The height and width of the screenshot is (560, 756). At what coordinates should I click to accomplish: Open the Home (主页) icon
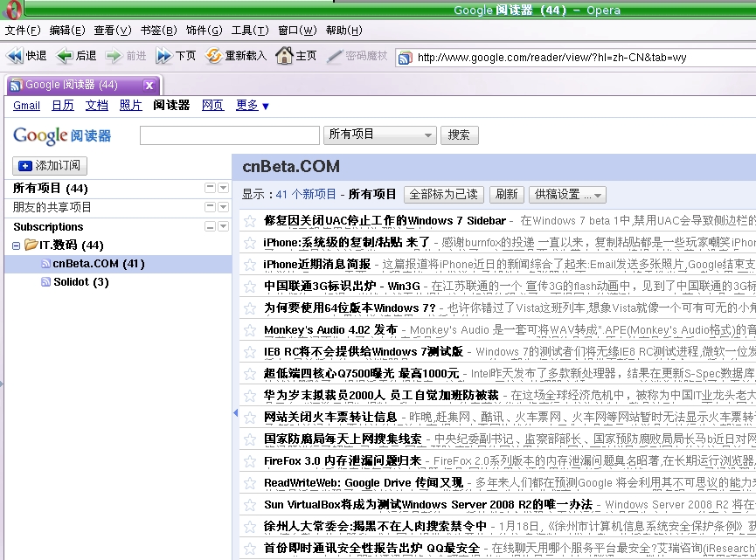284,56
